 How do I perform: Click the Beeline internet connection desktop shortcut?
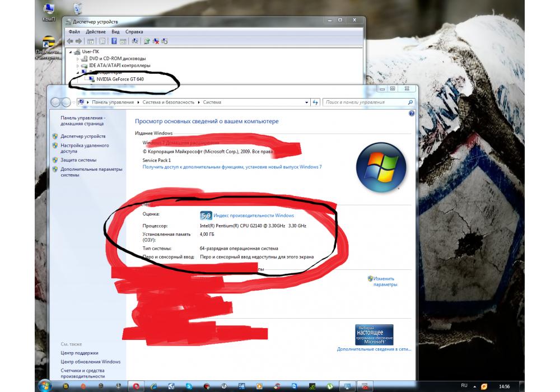click(48, 48)
